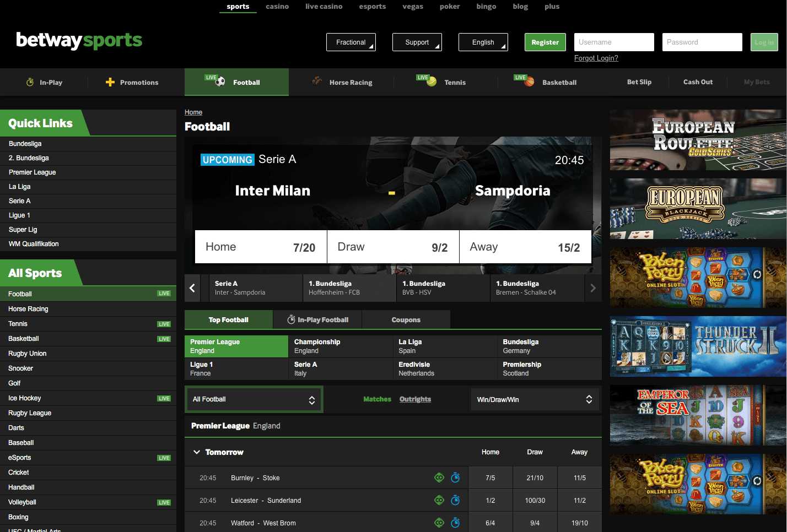The width and height of the screenshot is (787, 532).
Task: Click the blue in-play stopwatch icon for Burnley - Stoke
Action: (455, 477)
